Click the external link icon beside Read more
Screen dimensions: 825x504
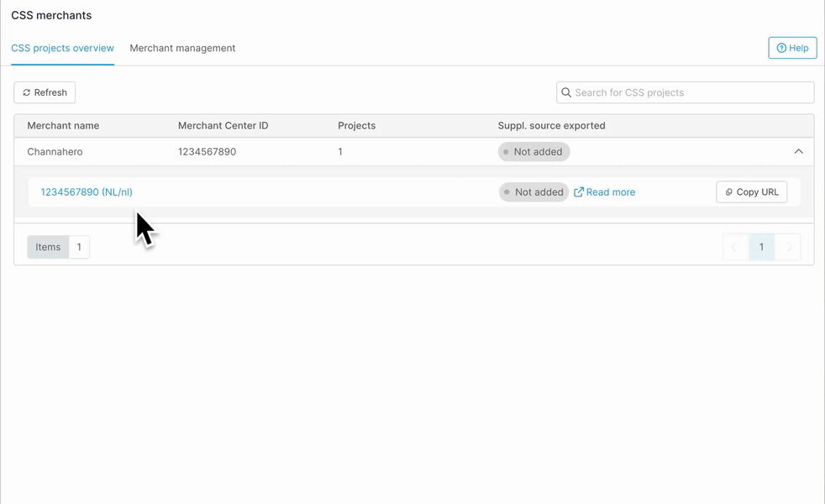[579, 192]
